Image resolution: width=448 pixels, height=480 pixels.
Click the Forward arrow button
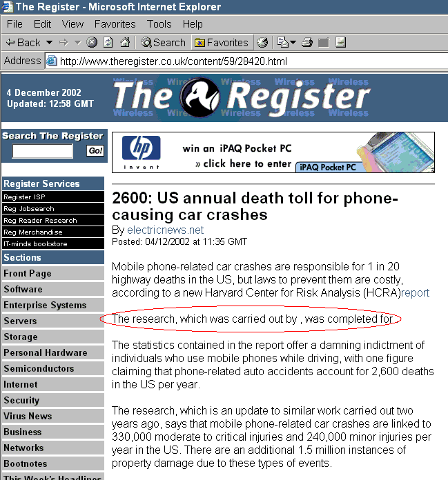pos(64,42)
